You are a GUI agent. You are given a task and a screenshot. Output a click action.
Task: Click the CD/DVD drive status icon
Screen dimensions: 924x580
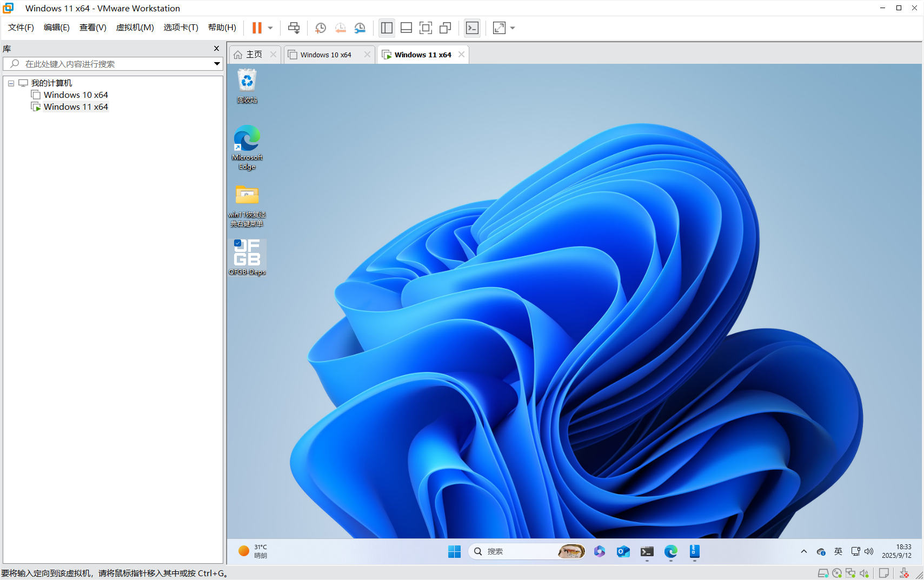pos(837,574)
